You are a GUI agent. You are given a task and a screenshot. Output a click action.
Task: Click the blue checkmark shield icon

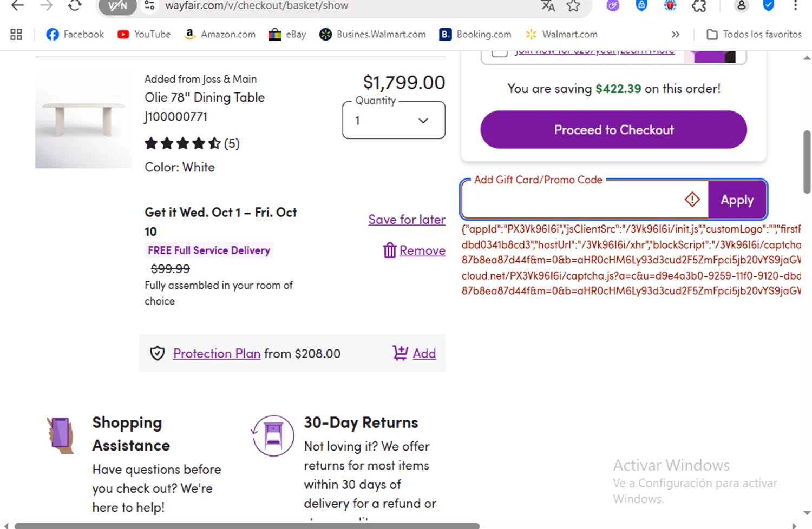point(768,6)
